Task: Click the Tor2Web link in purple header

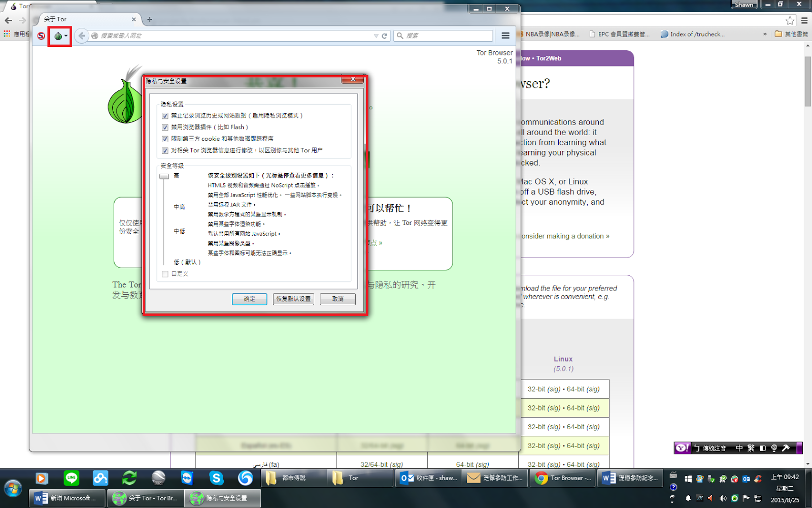Action: [x=549, y=58]
